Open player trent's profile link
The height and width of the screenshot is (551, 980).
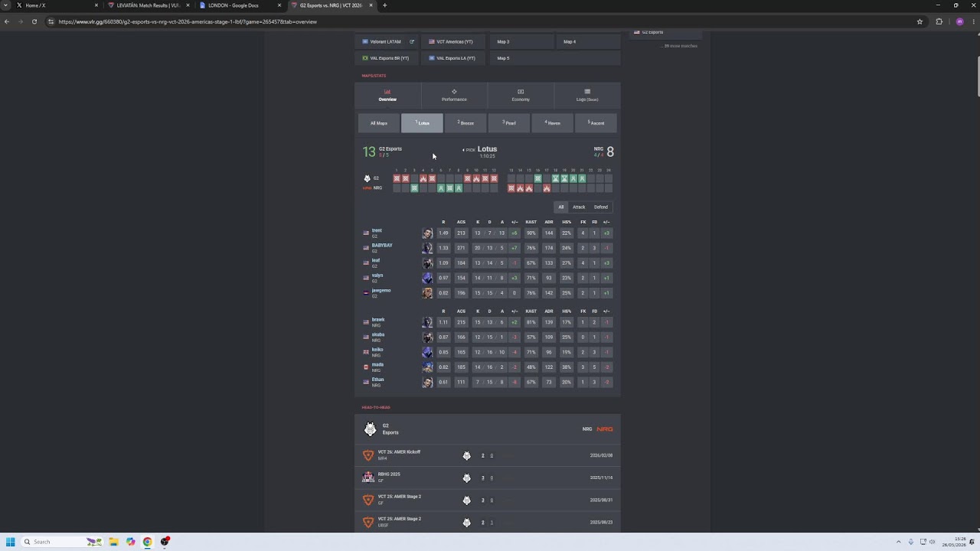377,231
